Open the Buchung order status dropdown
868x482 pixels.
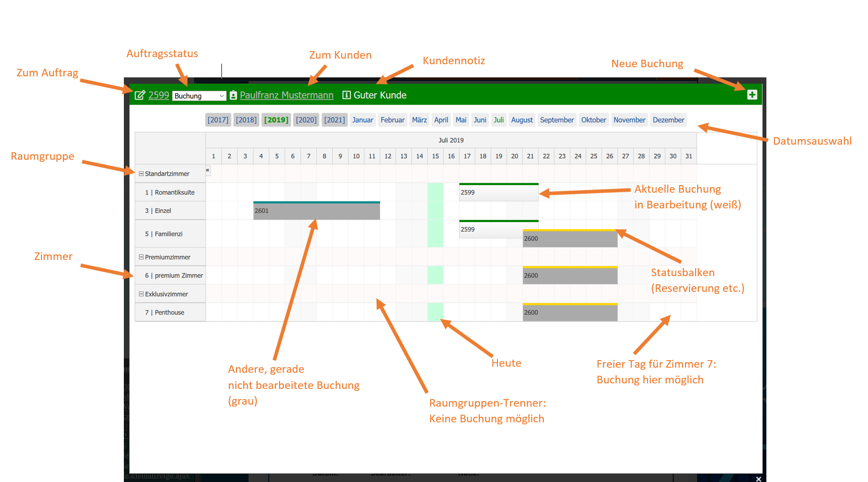click(199, 96)
